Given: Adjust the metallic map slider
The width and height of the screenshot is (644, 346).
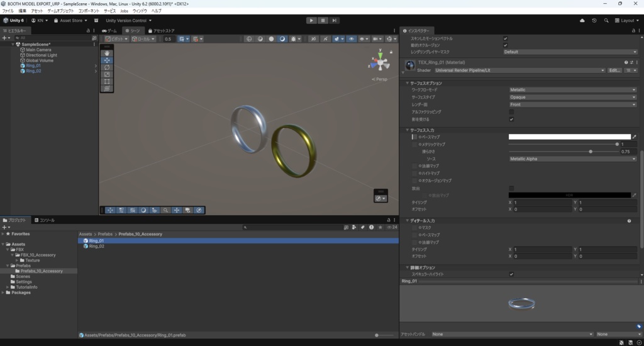Looking at the screenshot, I should coord(563,144).
